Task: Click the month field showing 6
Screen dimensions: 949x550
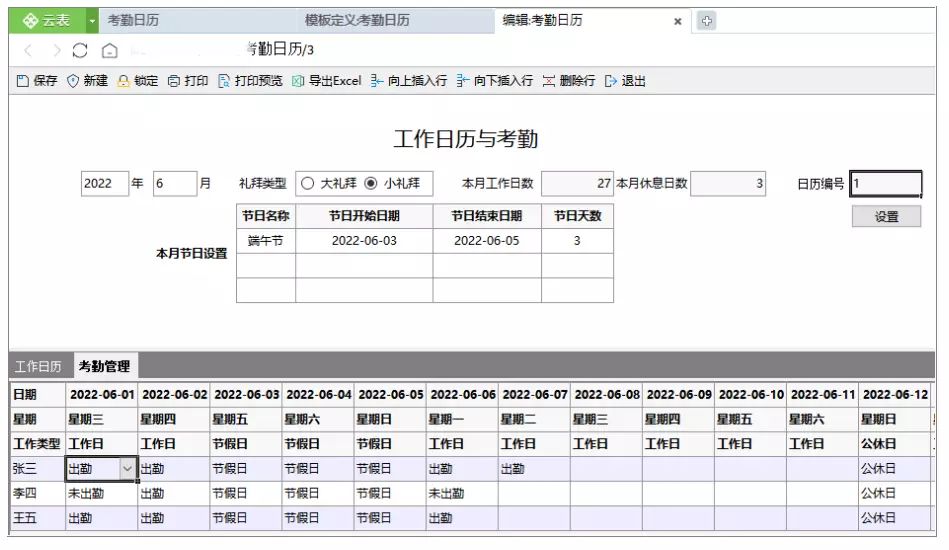Action: (x=175, y=183)
